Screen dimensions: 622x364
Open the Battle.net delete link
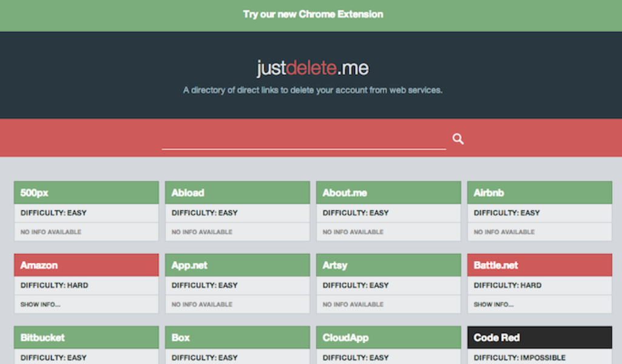[x=539, y=265]
